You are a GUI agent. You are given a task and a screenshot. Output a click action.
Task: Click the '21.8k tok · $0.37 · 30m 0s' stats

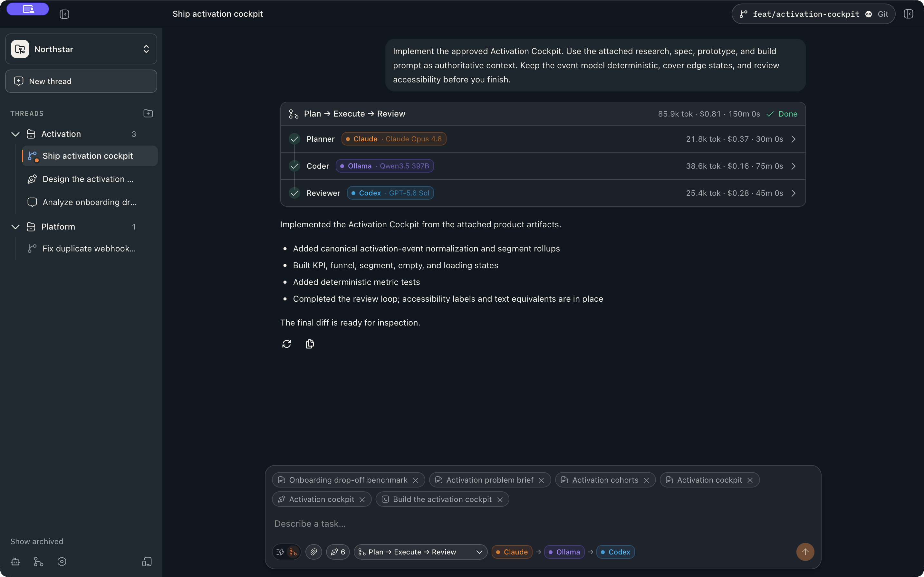[x=734, y=139]
